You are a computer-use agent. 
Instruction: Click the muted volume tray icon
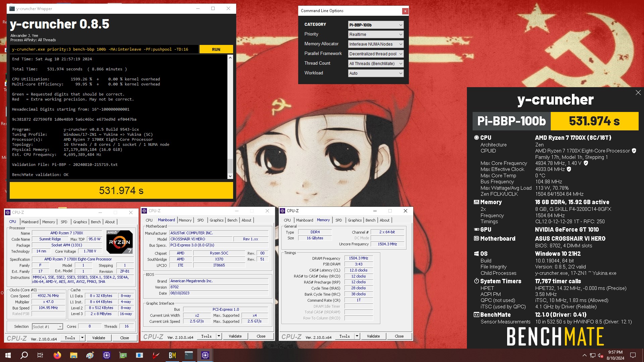pos(600,355)
